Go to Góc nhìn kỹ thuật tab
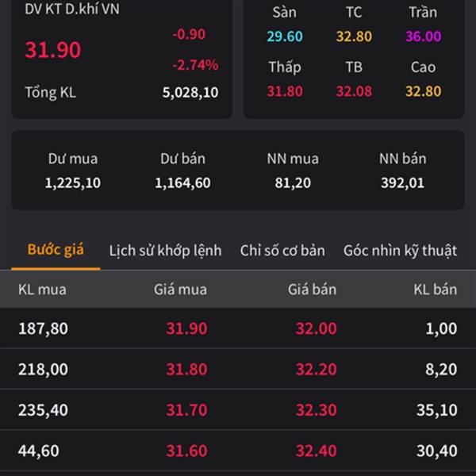 coord(400,251)
